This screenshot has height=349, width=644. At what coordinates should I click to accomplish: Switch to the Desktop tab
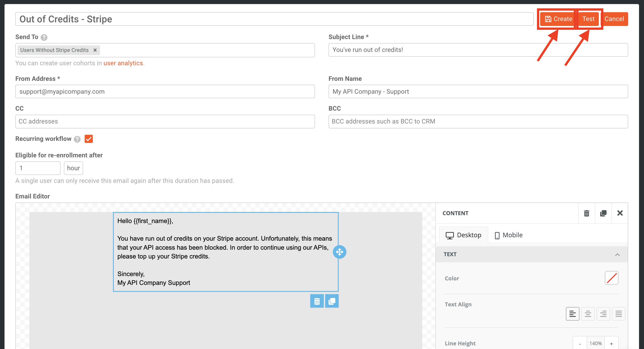click(x=463, y=235)
